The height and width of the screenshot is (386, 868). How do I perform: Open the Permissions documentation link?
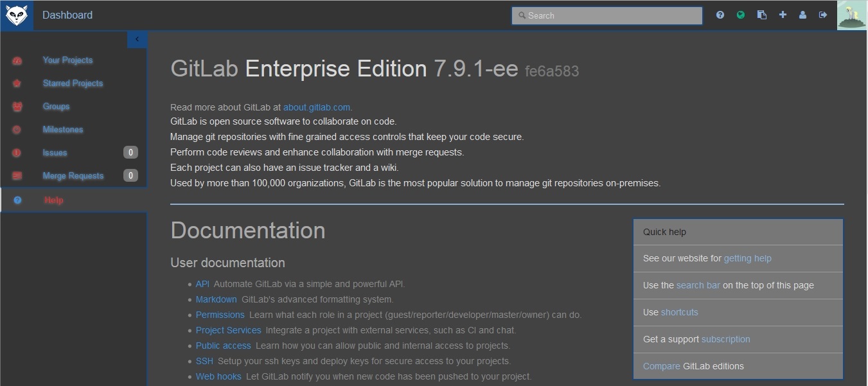click(220, 315)
